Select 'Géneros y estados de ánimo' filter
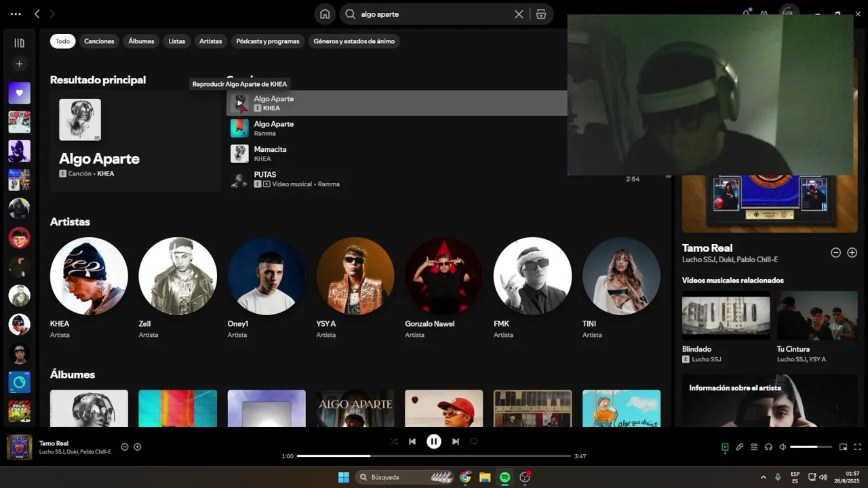This screenshot has width=868, height=488. pos(354,41)
